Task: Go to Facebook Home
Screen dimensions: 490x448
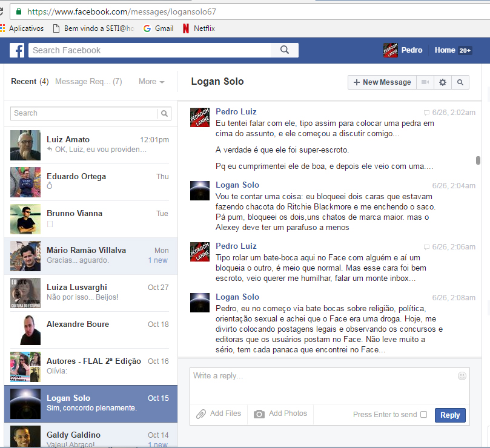Action: coord(445,50)
